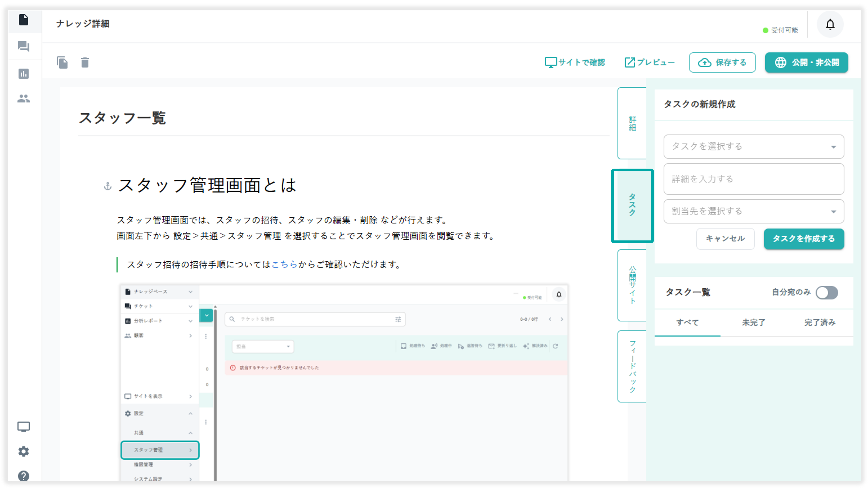Screen dimensions: 868x488
Task: Open the customers people icon in sidebar
Action: (23, 98)
